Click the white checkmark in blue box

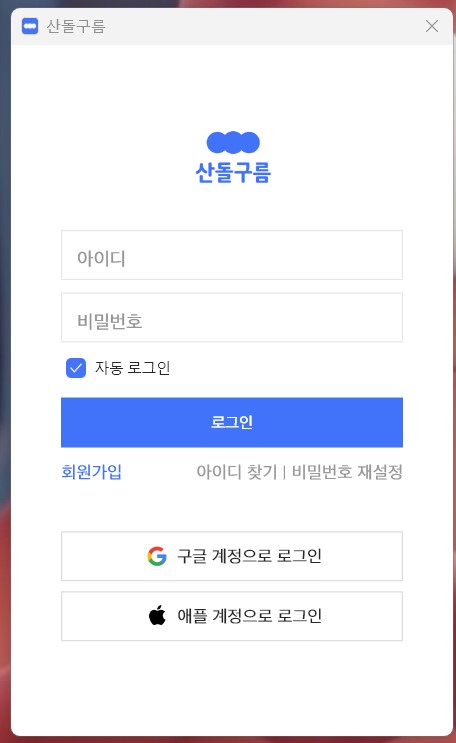click(x=76, y=368)
